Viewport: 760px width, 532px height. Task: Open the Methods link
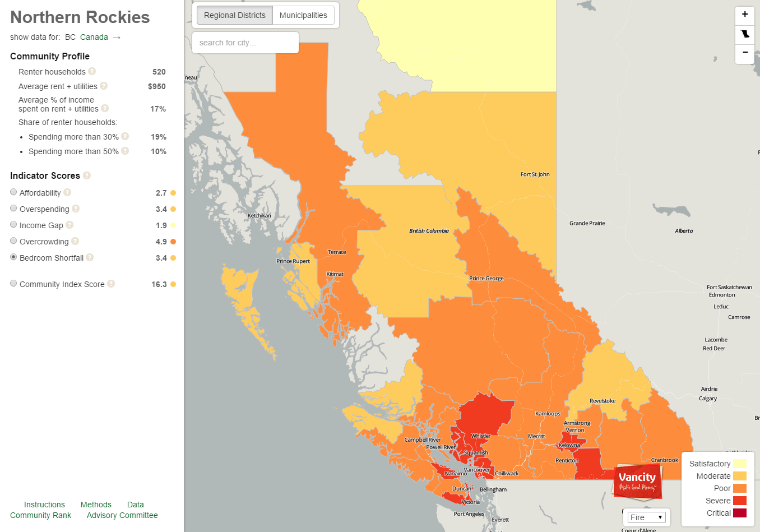[96, 505]
